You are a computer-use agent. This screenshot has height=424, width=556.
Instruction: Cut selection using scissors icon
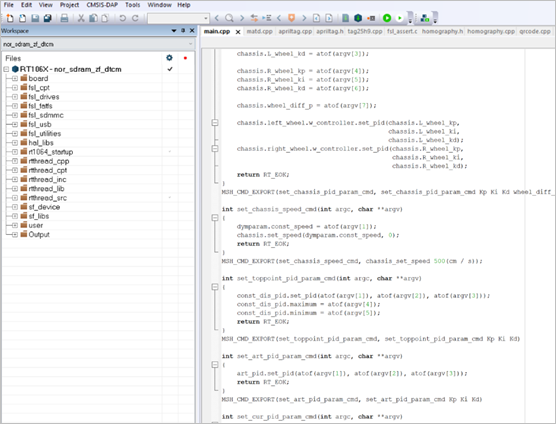pyautogui.click(x=81, y=18)
